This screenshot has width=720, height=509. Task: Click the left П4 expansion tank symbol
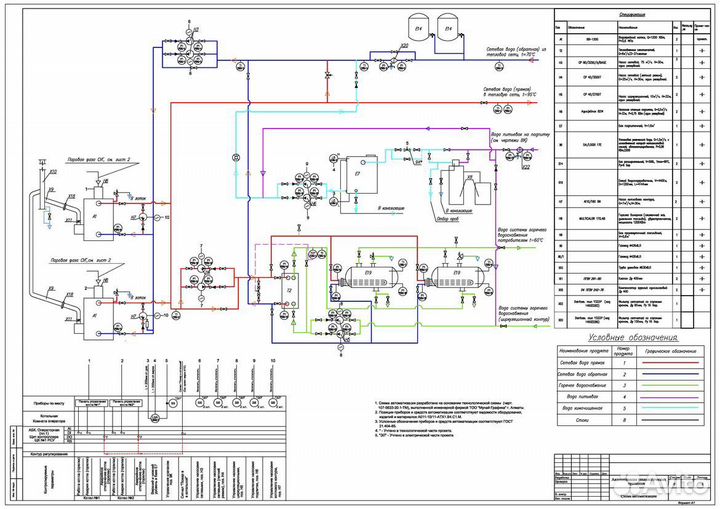coord(417,25)
